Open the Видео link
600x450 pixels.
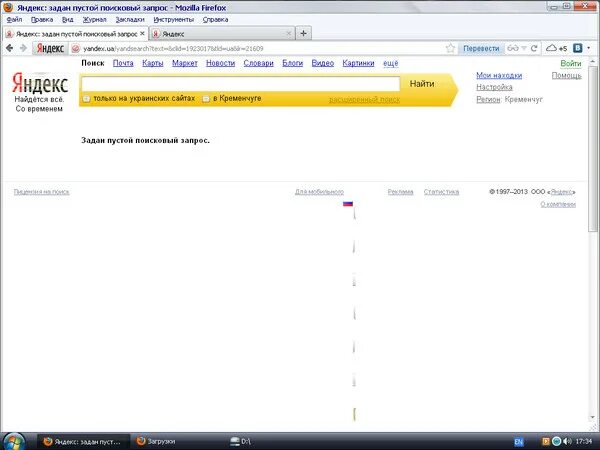pyautogui.click(x=323, y=63)
